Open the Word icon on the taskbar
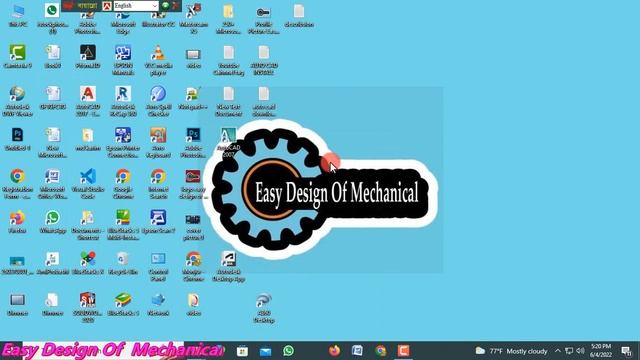The width and height of the screenshot is (640, 360). (x=357, y=351)
